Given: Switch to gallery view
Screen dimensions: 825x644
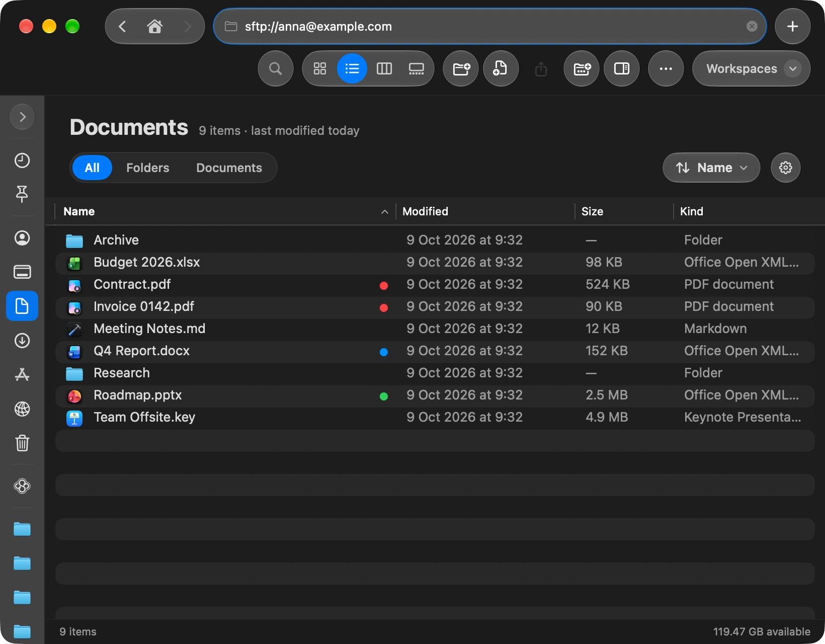Looking at the screenshot, I should [x=417, y=68].
